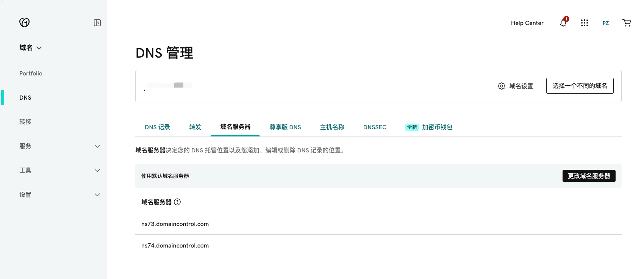Open the shopping cart

point(627,23)
